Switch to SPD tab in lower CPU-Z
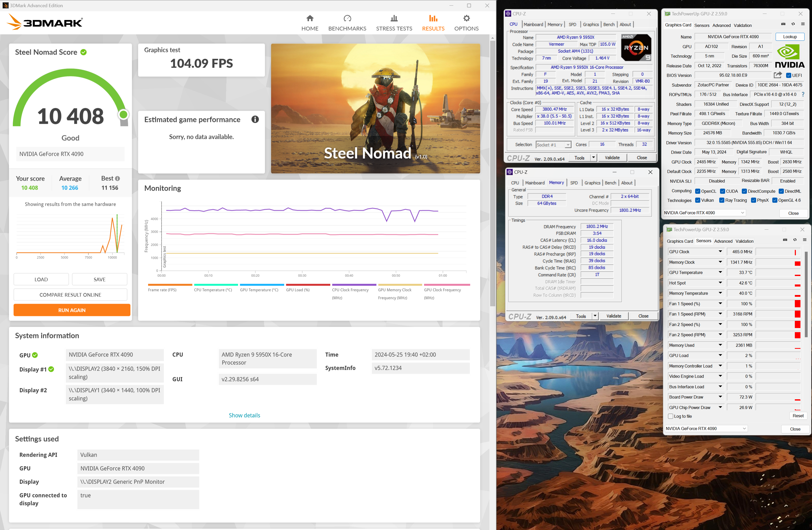Screen dimensions: 812x530 (x=574, y=183)
